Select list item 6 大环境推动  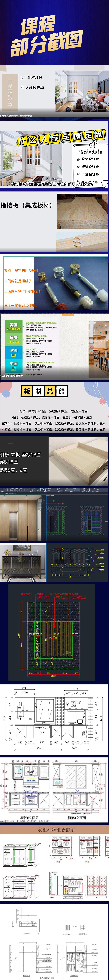point(32,88)
